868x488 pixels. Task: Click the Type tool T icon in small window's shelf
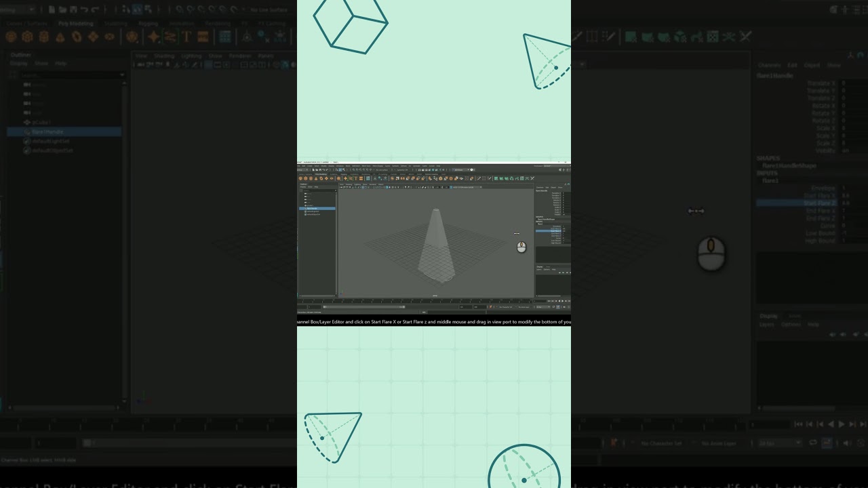click(x=355, y=178)
